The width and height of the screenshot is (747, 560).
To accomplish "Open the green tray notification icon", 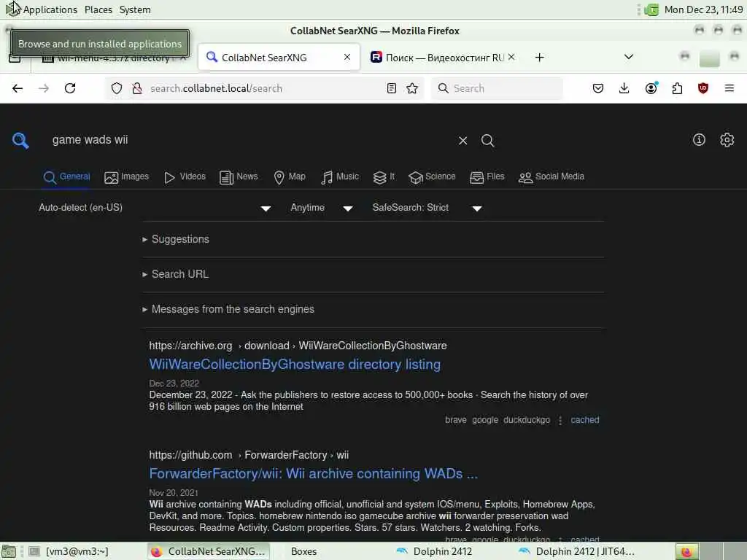I will point(651,9).
